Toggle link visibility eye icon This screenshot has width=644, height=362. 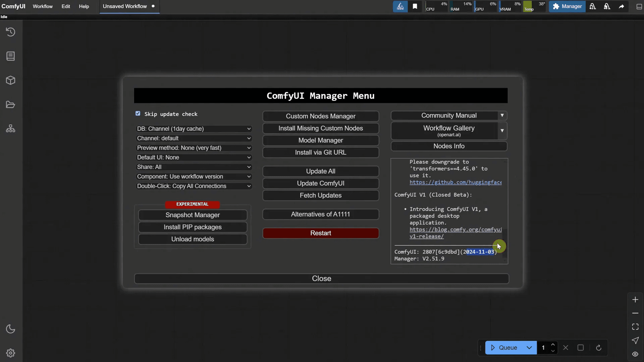pos(635,354)
